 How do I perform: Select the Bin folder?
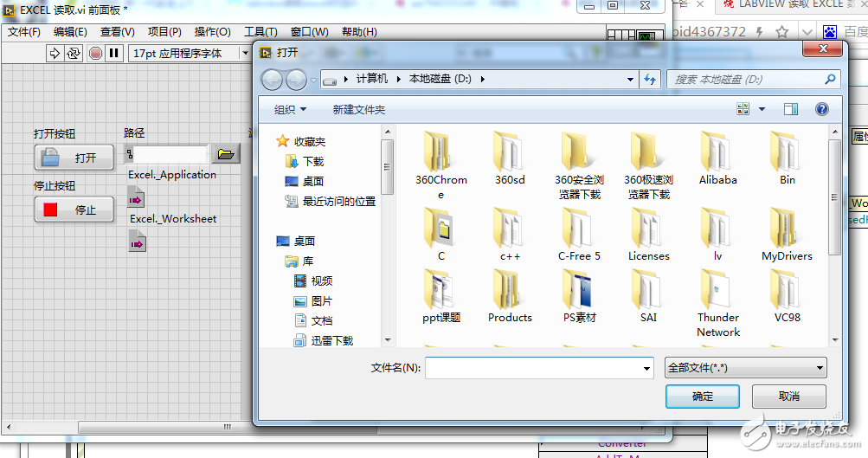(788, 158)
